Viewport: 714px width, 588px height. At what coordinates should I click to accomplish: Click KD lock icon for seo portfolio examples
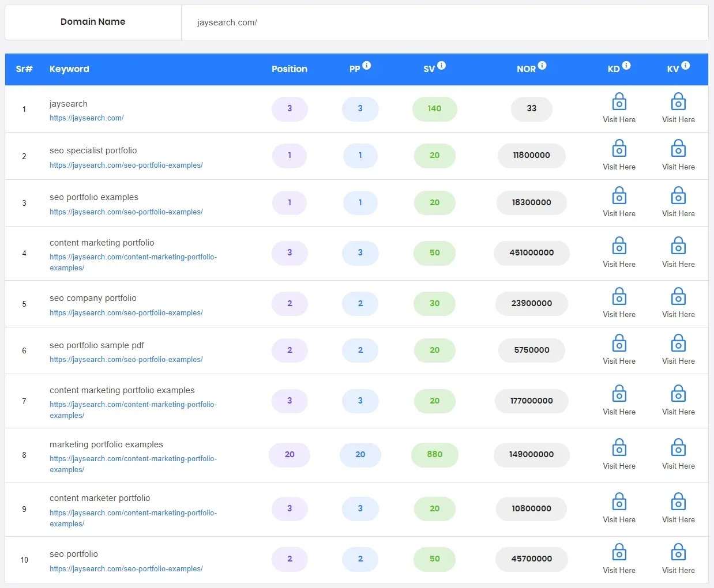pyautogui.click(x=619, y=195)
